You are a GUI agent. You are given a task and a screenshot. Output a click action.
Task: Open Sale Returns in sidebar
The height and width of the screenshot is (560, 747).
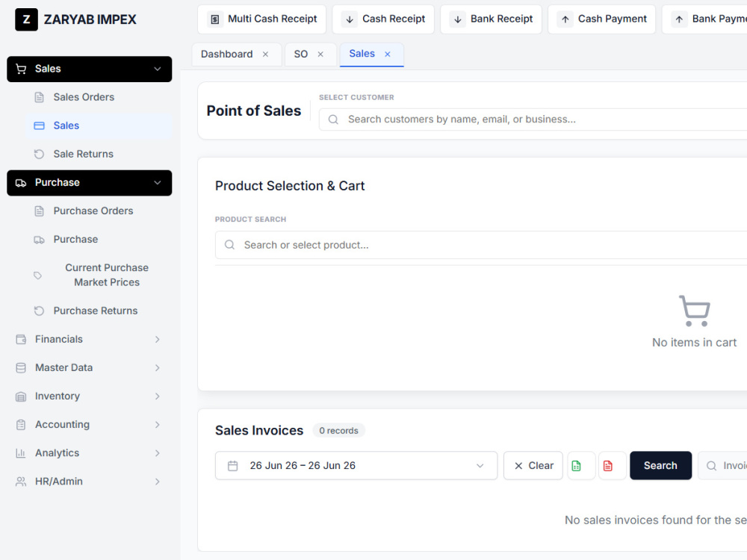[98, 155]
